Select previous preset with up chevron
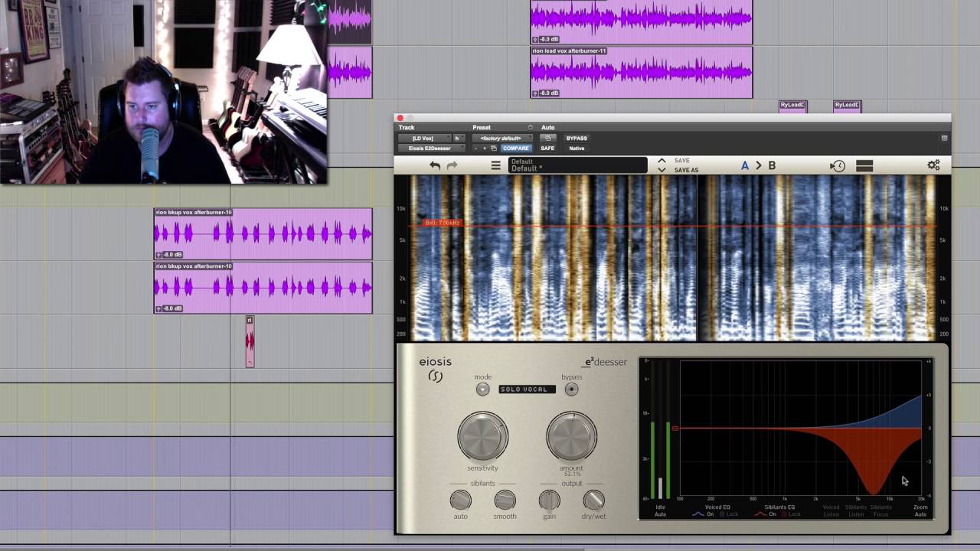 pos(661,161)
